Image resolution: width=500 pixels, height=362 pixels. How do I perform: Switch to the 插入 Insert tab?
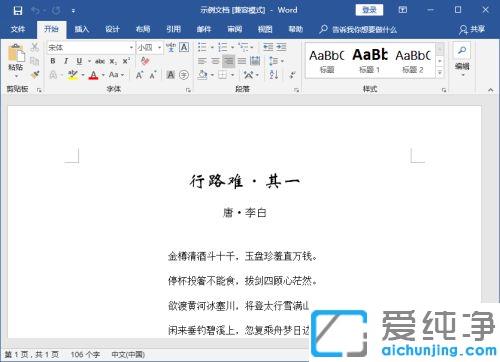pos(82,29)
